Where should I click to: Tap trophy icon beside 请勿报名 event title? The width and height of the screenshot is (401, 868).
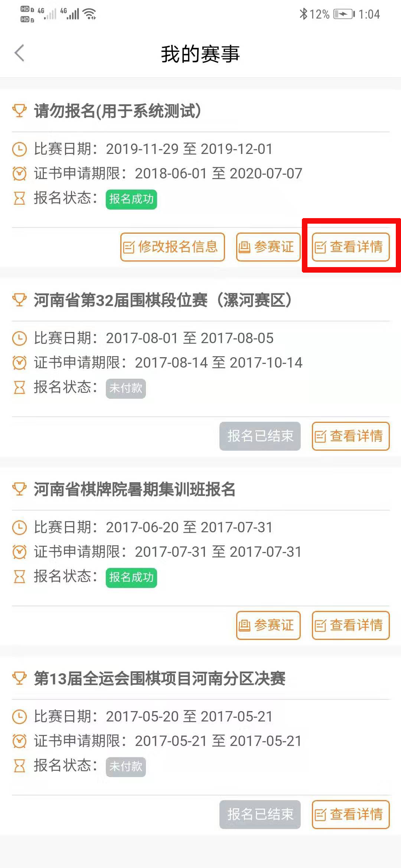tap(19, 111)
